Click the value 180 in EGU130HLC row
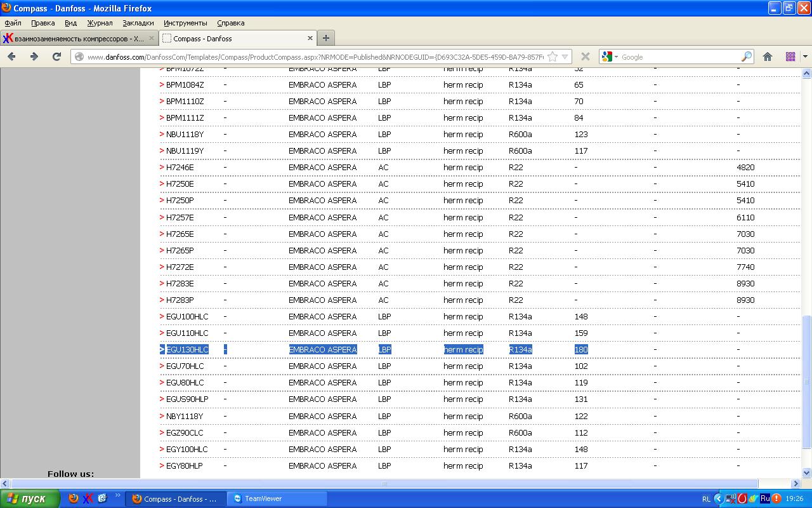812x508 pixels. [x=581, y=349]
